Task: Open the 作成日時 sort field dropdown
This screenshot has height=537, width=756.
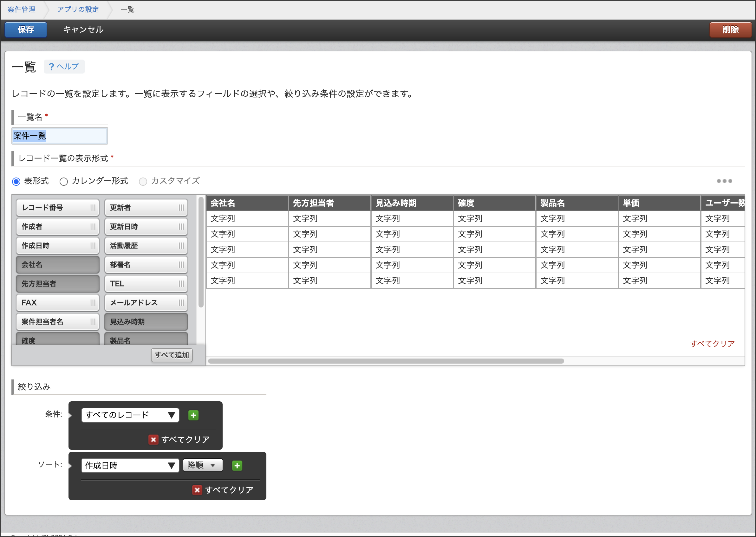Action: pos(130,466)
